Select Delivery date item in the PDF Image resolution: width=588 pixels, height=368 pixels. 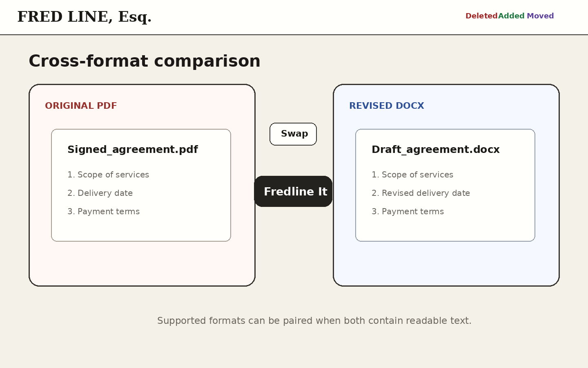(100, 193)
